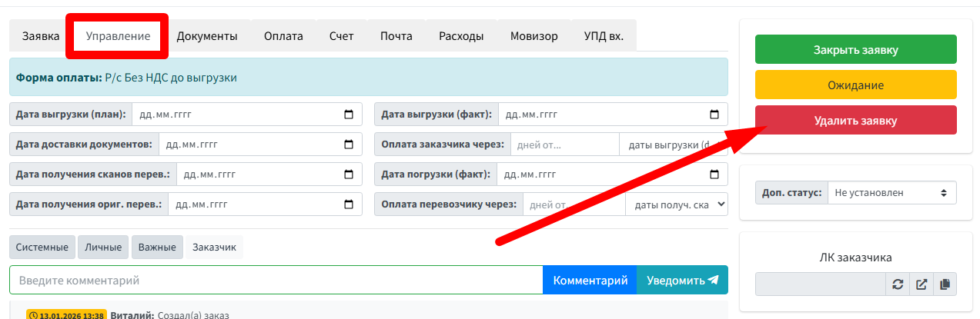980x319 pixels.
Task: Click the refresh icon in ЛК заказчика
Action: point(898,284)
